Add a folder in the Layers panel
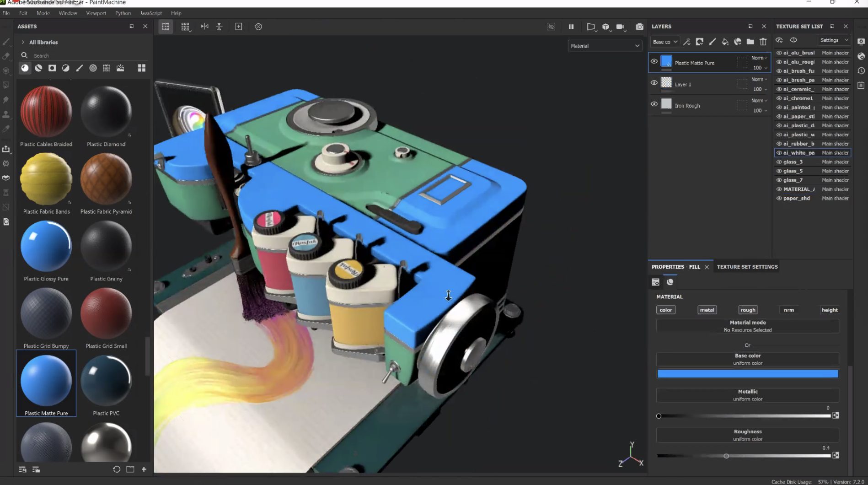The width and height of the screenshot is (868, 485). (750, 42)
